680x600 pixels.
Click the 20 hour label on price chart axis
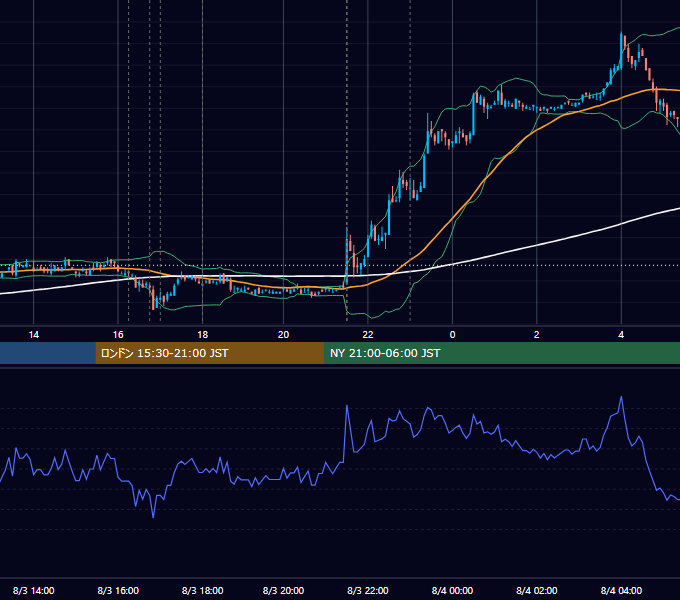click(x=283, y=335)
